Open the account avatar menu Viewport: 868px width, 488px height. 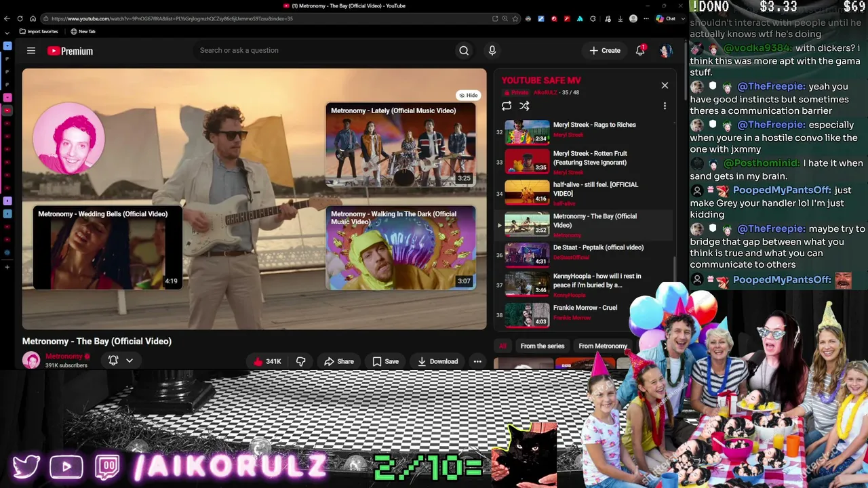coord(665,51)
